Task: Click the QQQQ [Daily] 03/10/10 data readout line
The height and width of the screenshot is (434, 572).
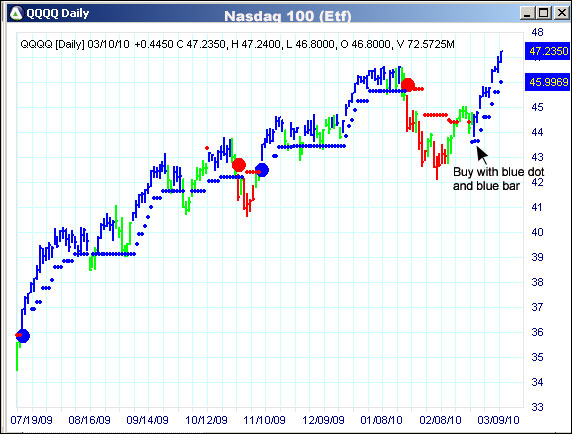Action: [237, 44]
